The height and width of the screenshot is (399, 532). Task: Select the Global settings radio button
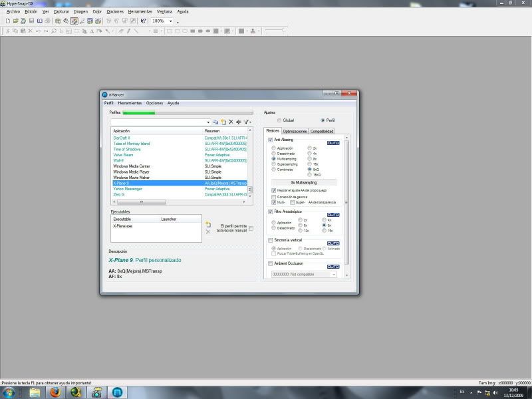tap(279, 120)
